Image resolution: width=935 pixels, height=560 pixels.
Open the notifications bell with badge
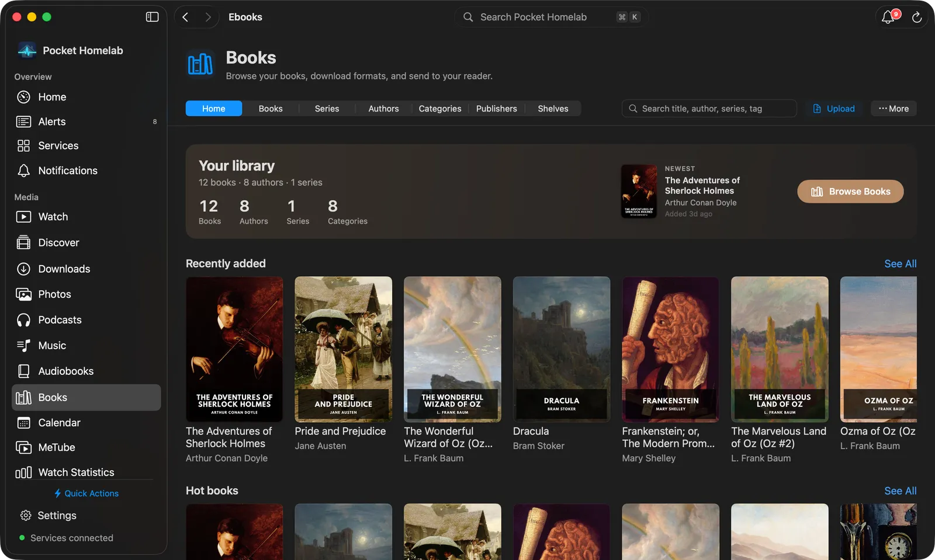888,17
